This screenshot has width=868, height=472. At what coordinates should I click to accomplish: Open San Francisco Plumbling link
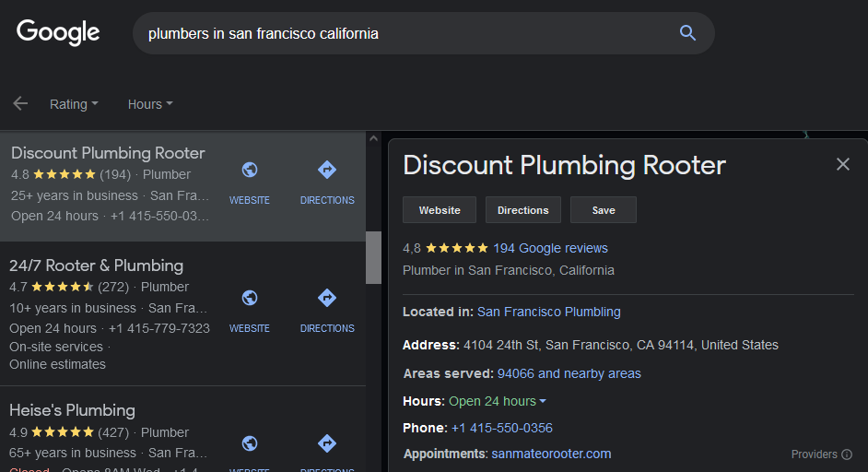click(548, 312)
